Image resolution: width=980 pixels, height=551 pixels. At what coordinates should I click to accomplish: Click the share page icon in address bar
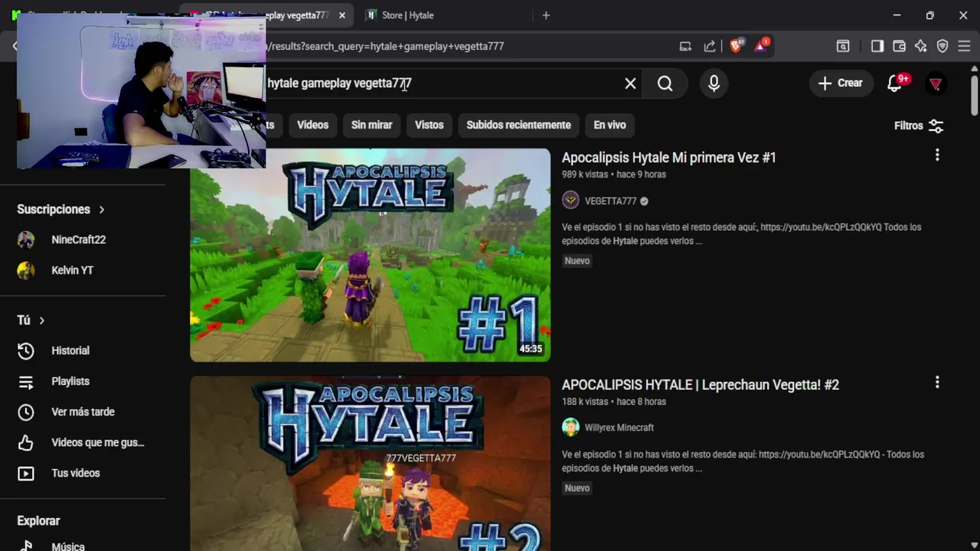(x=710, y=46)
